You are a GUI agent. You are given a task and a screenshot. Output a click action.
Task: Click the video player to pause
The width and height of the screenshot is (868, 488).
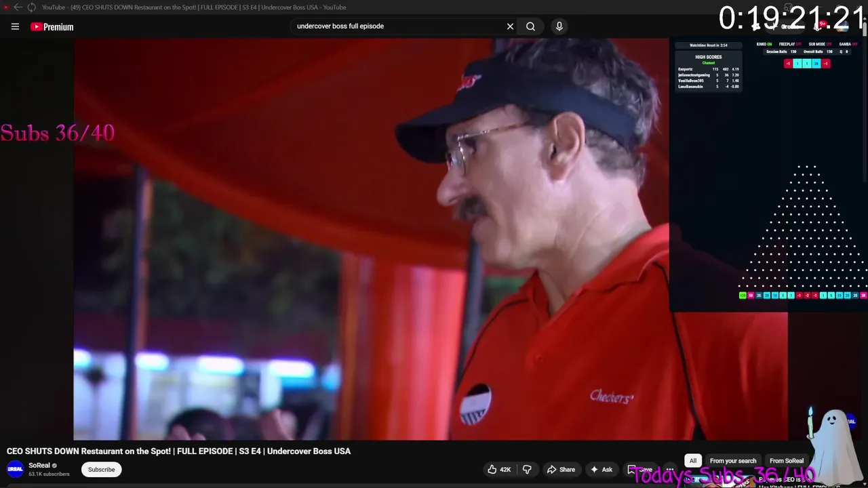click(x=370, y=239)
